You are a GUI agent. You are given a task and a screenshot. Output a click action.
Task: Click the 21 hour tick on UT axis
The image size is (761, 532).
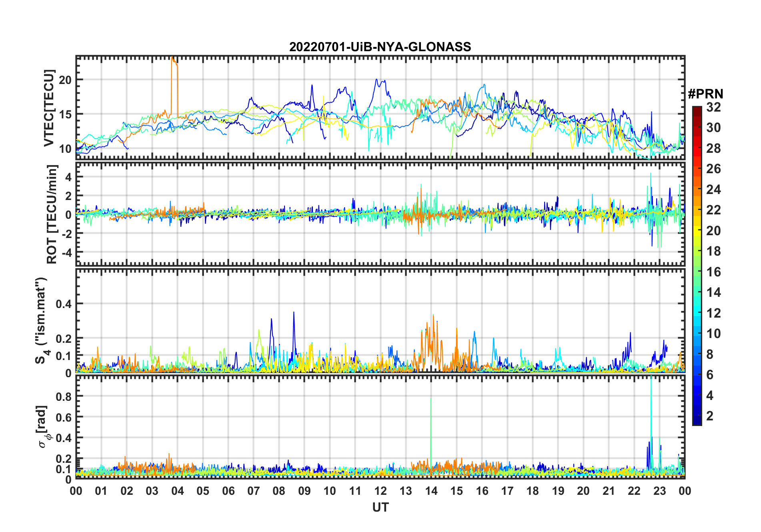(x=609, y=491)
